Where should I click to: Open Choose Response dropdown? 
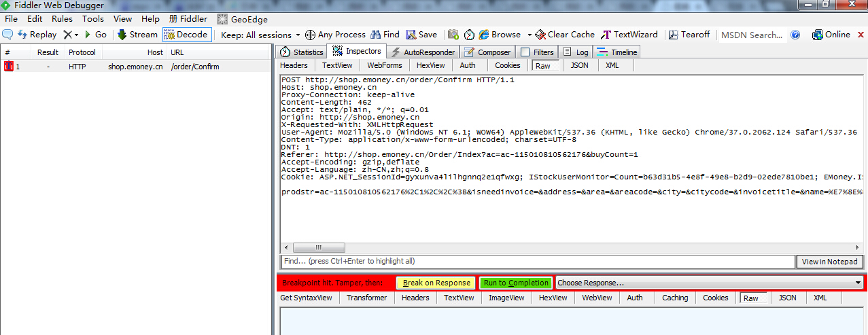tap(709, 283)
